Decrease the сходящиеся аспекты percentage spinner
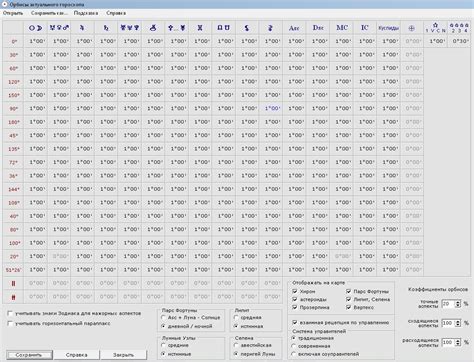Image resolution: width=474 pixels, height=362 pixels. pos(458,325)
